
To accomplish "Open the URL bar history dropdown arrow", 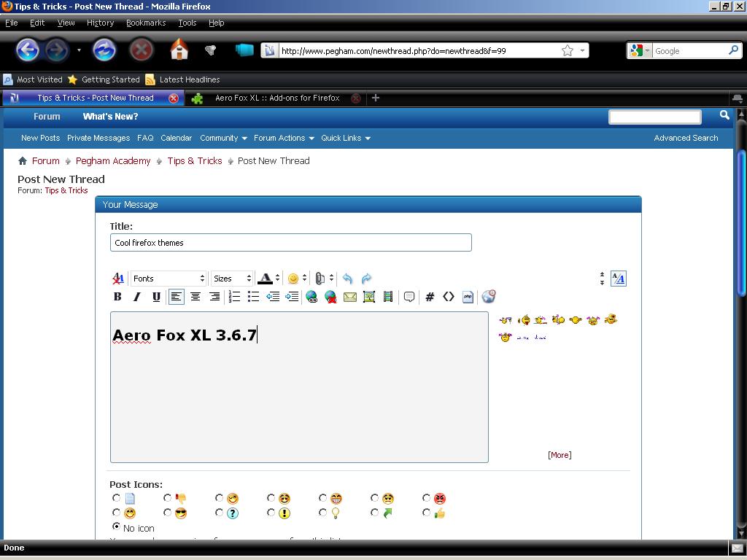I will (x=582, y=50).
